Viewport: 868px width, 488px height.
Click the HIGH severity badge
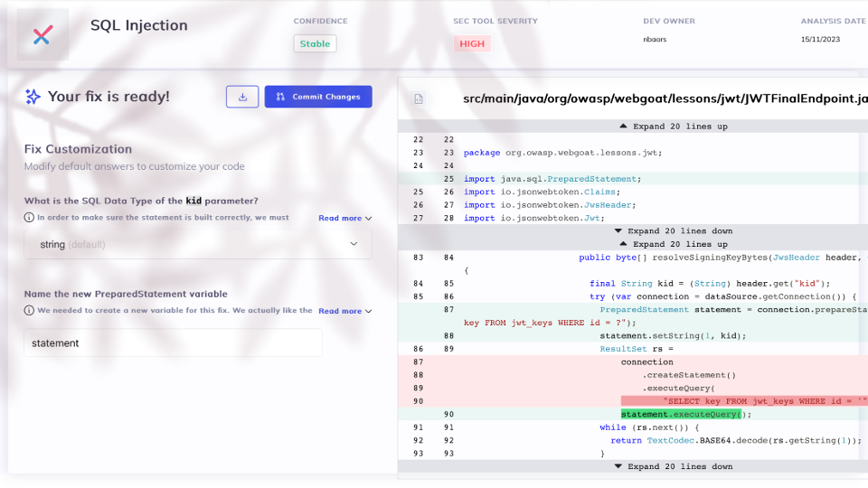(472, 43)
